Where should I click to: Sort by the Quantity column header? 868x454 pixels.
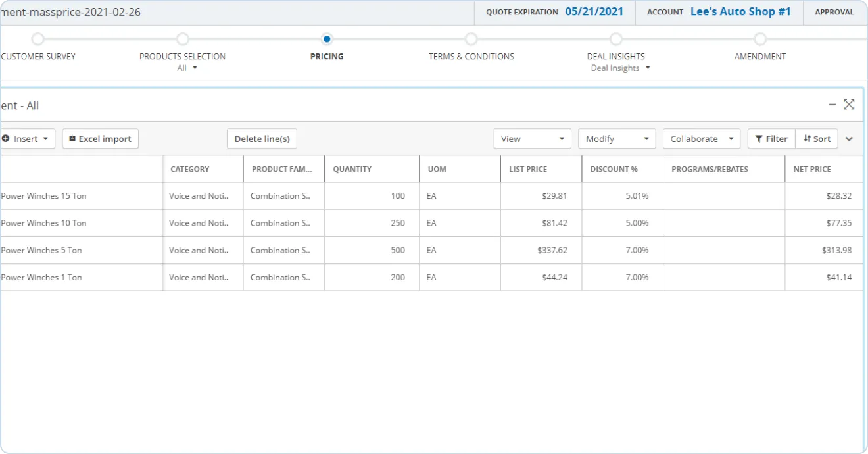[x=372, y=169]
